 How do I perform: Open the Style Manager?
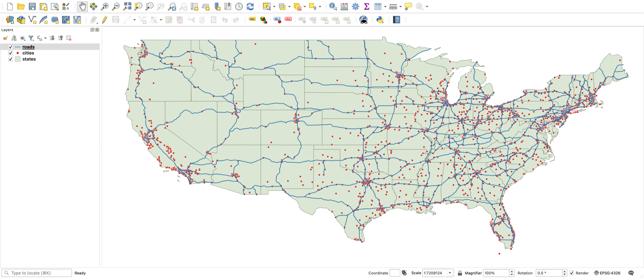click(66, 6)
